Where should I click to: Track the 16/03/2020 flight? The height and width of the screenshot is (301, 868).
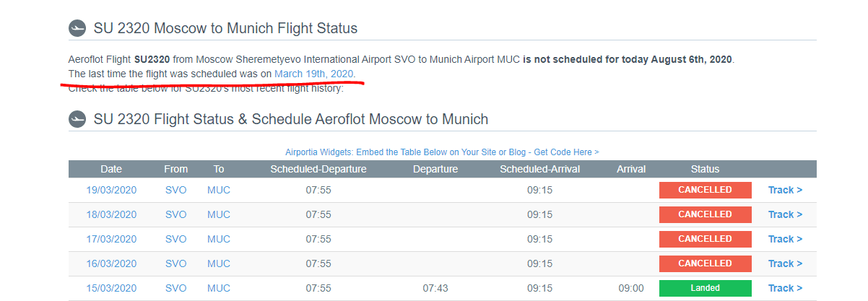[785, 263]
